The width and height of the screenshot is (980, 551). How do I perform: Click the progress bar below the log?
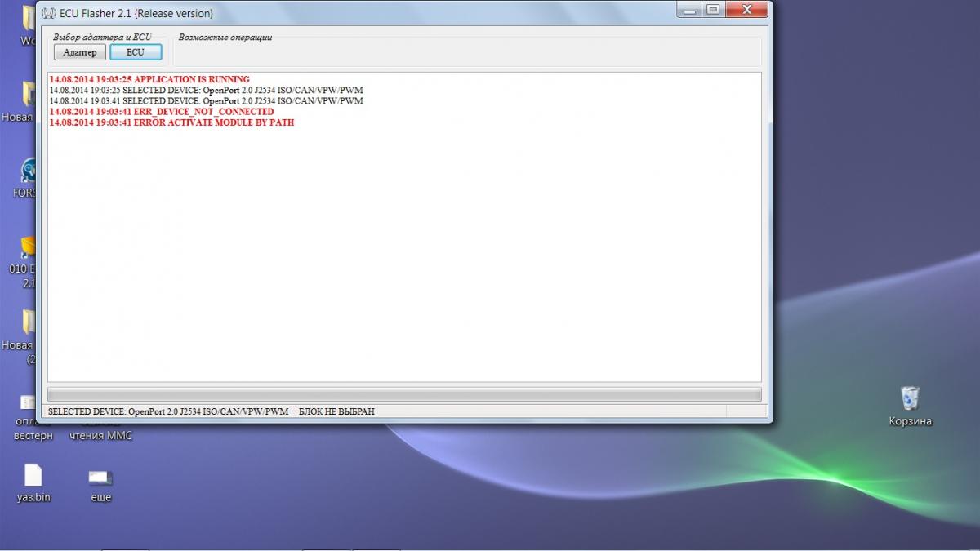[404, 394]
